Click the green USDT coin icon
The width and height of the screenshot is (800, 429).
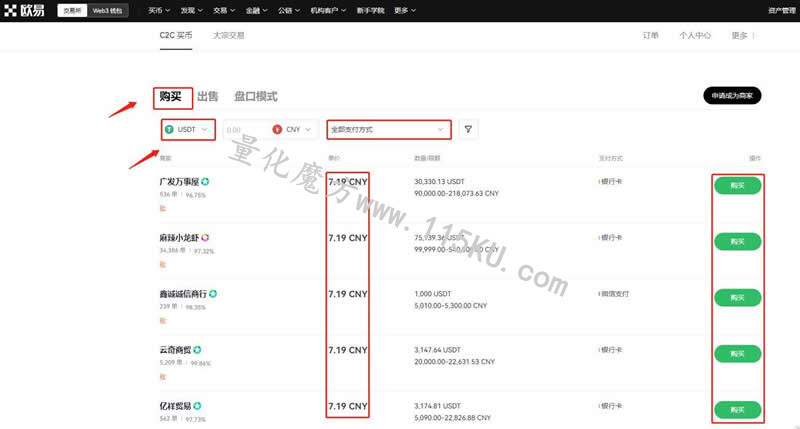click(169, 130)
